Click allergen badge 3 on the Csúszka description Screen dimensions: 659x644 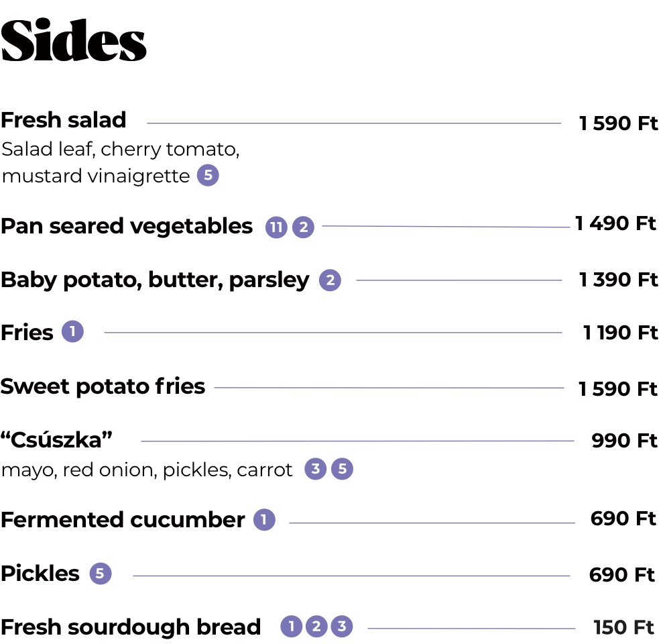click(x=316, y=469)
